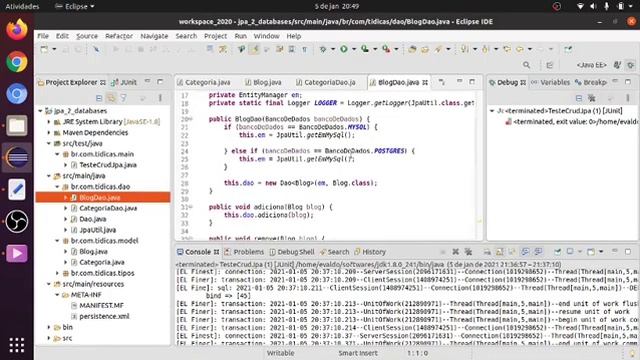This screenshot has height=360, width=640.
Task: Open Google Chrome from the dock
Action: click(x=17, y=62)
